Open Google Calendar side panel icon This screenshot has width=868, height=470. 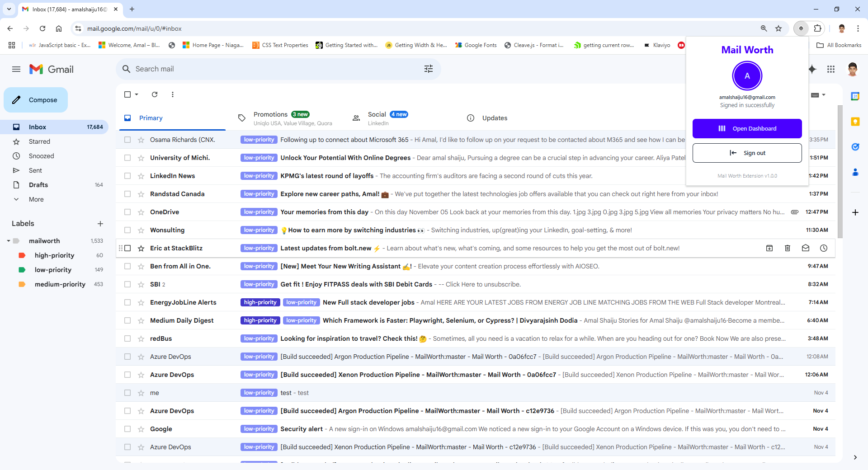pyautogui.click(x=855, y=96)
